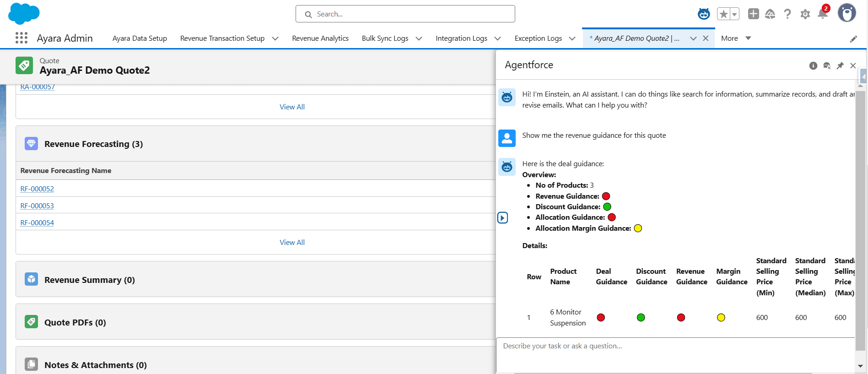Viewport: 868px width, 374px height.
Task: Click the Revenue Forecasting Name column header
Action: click(x=66, y=170)
